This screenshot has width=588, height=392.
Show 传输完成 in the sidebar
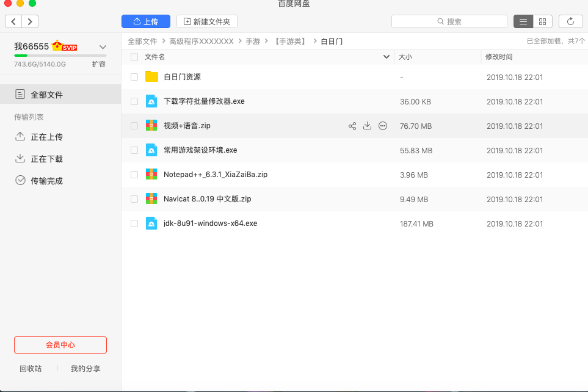pyautogui.click(x=46, y=181)
